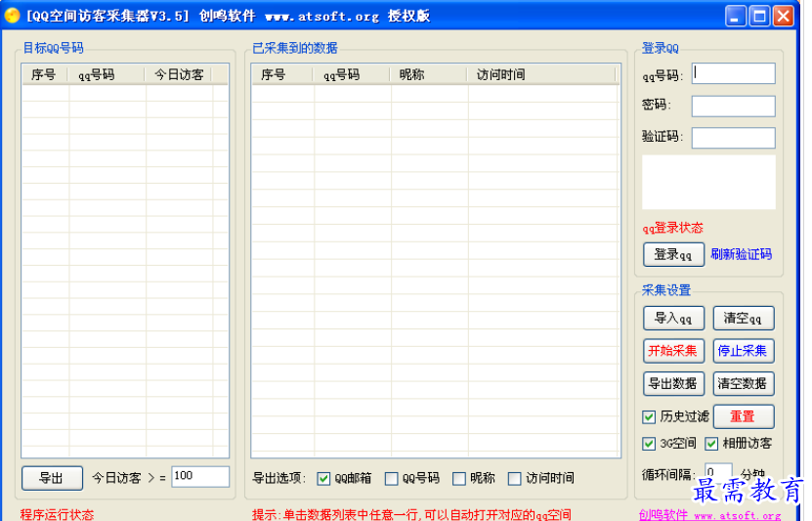Click the 今日访客 threshold field showing 100
Viewport: 812px width, 521px height.
[200, 476]
